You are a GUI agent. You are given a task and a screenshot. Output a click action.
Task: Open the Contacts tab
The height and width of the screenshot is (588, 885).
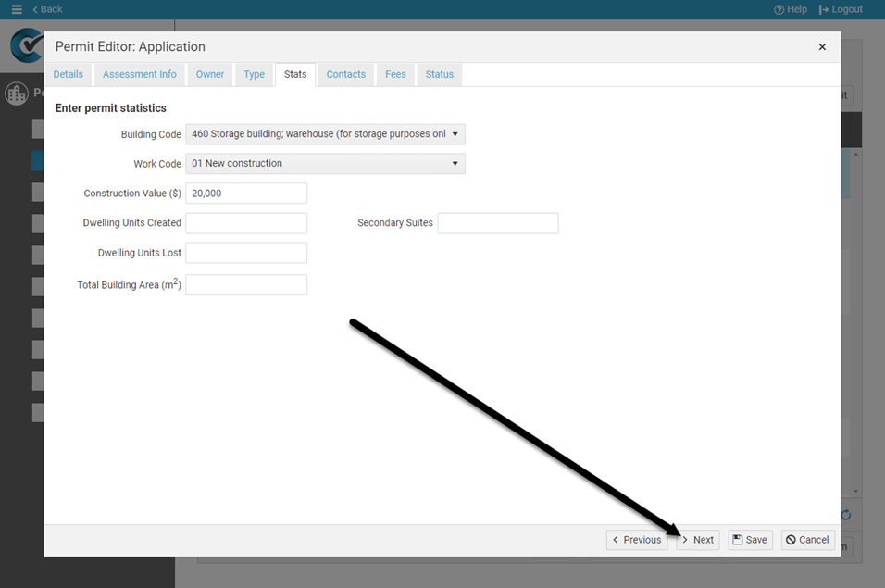click(346, 75)
